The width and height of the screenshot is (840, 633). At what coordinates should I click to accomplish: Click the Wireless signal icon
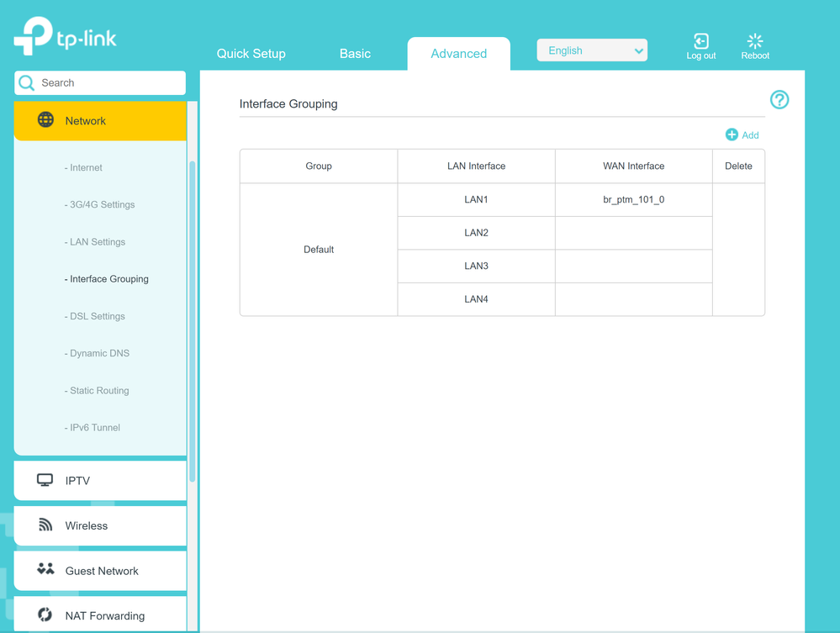pos(45,525)
